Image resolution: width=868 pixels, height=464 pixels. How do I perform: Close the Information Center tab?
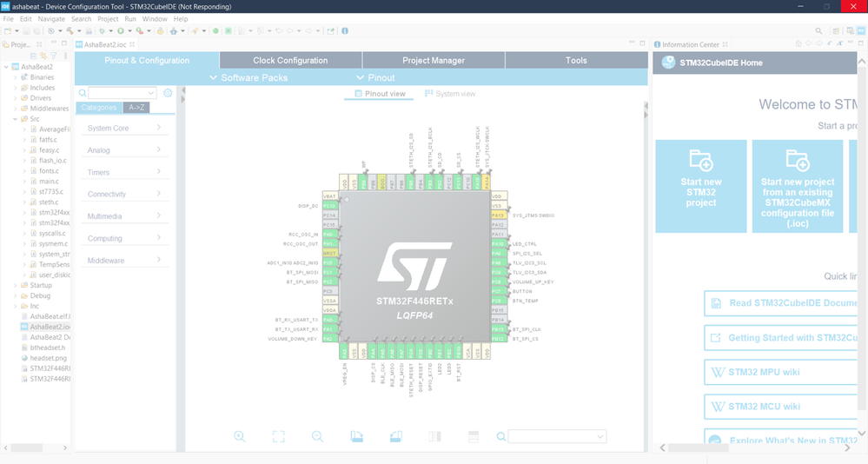click(x=726, y=44)
